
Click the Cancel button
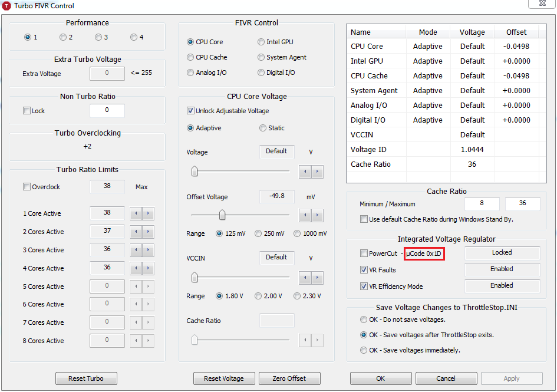[x=446, y=378]
